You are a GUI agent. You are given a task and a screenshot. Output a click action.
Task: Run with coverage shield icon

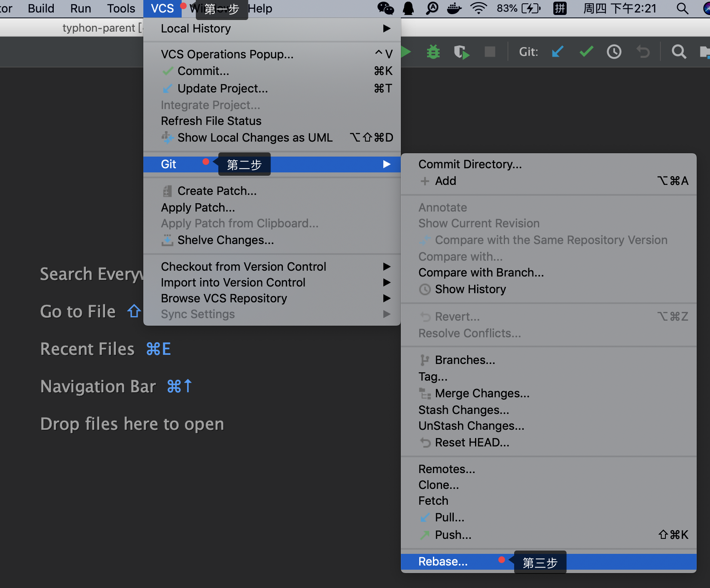(461, 52)
